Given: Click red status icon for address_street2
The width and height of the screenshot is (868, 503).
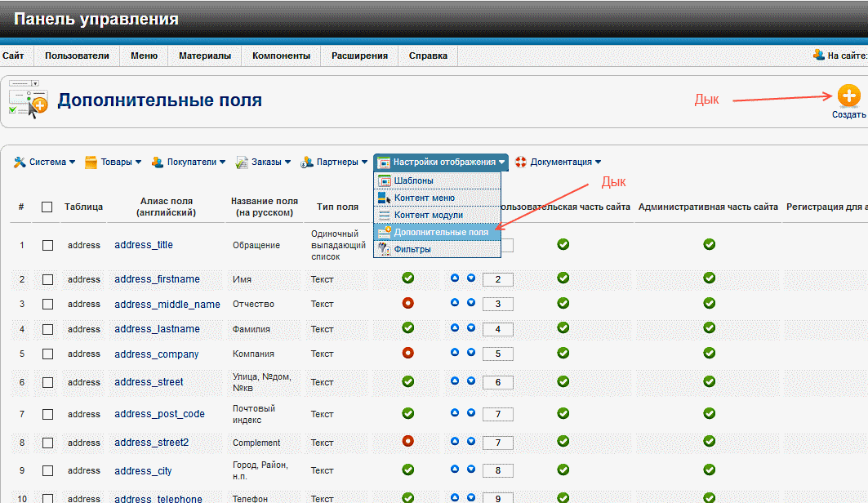Looking at the screenshot, I should click(x=408, y=442).
